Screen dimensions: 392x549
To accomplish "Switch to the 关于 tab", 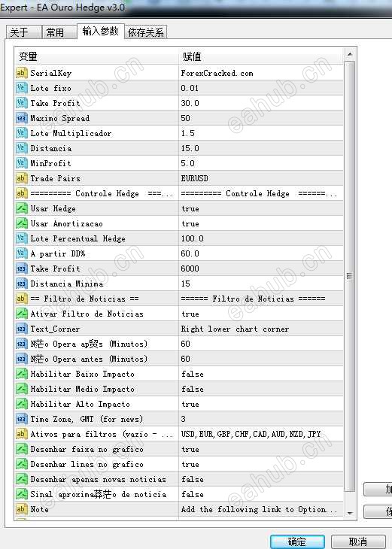I will point(23,32).
